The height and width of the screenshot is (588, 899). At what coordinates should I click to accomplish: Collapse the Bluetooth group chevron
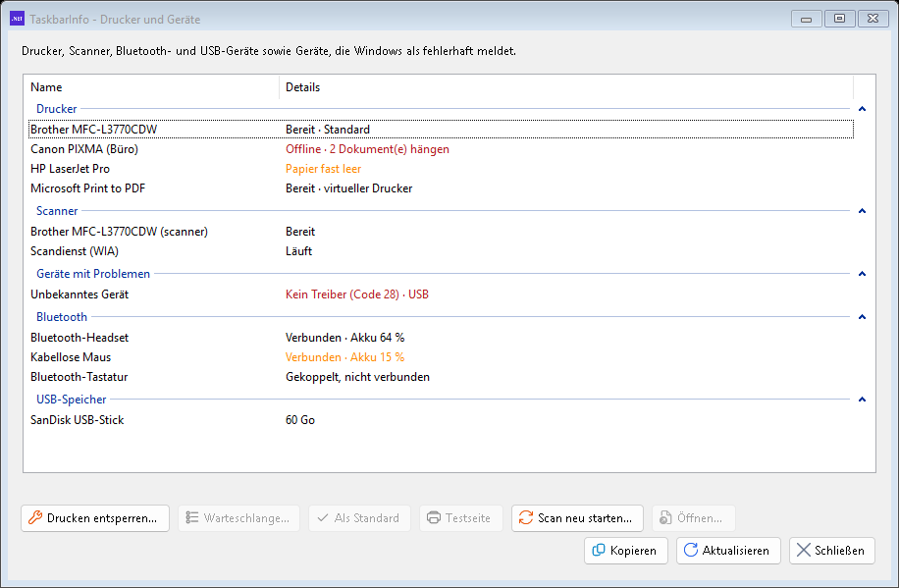coord(862,317)
